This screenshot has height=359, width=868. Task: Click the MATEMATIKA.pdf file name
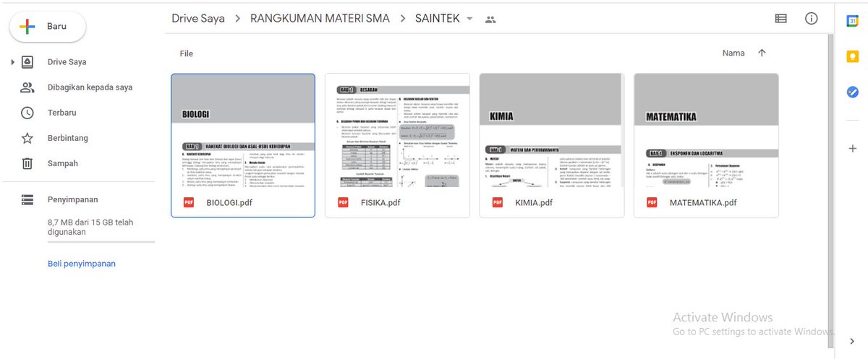pos(703,202)
